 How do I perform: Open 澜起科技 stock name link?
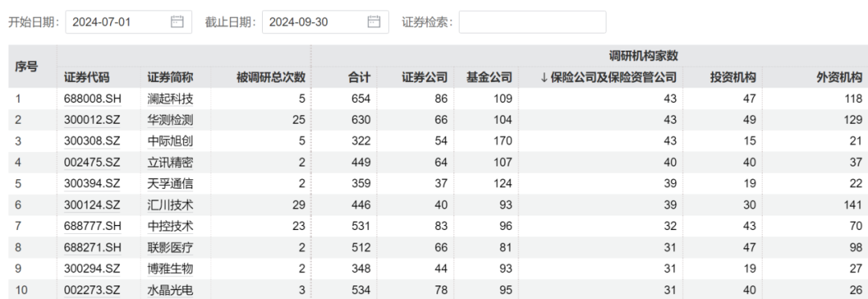click(x=170, y=99)
